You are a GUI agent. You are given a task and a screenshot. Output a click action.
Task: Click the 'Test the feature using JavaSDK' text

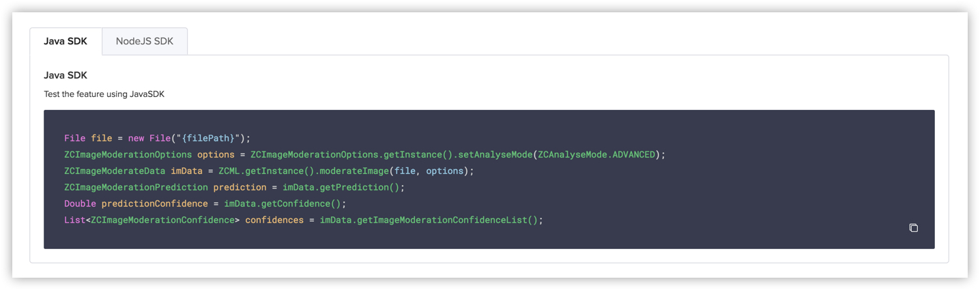click(104, 94)
